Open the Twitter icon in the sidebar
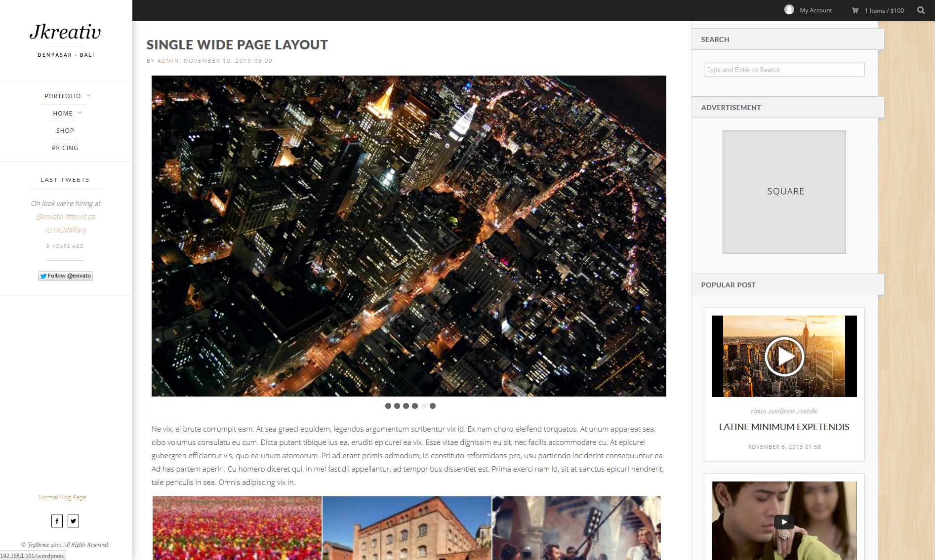Viewport: 935px width, 560px height. click(73, 520)
